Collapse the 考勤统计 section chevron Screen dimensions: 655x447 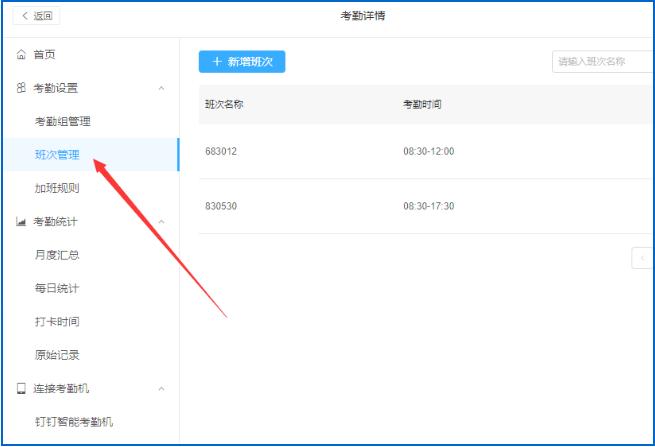tap(161, 222)
